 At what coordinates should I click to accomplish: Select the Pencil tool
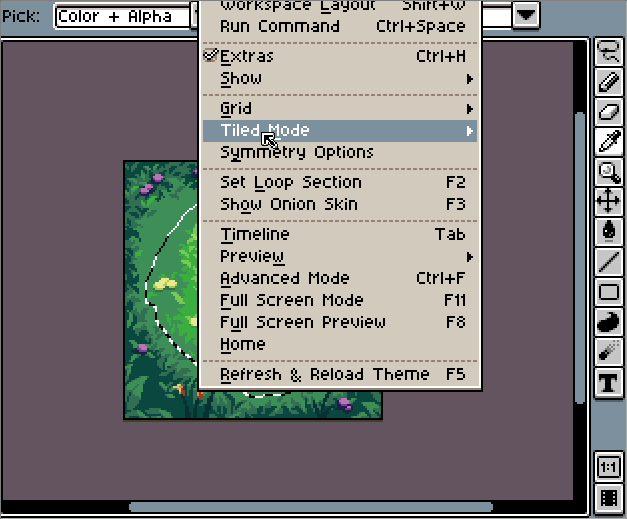click(x=609, y=82)
